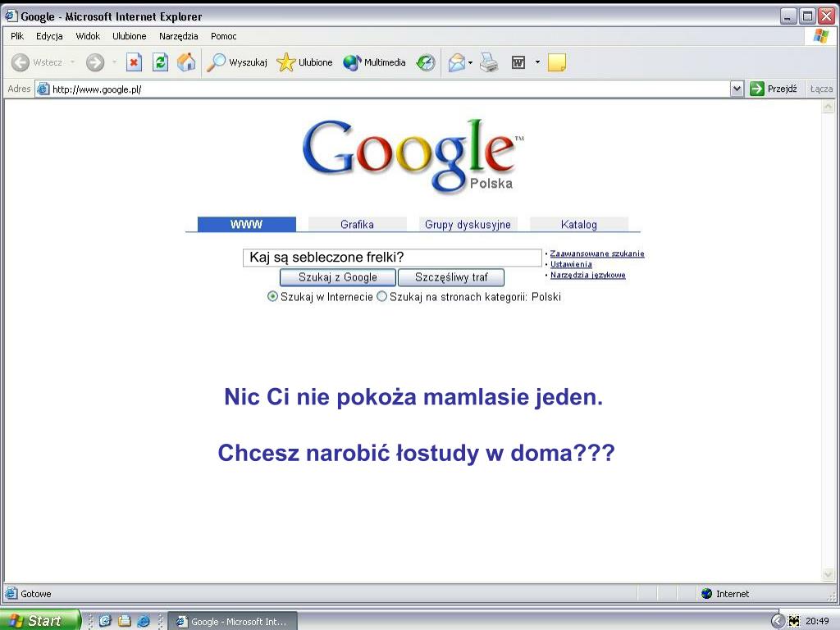840x630 pixels.
Task: Switch to the Katalog tab
Action: (579, 224)
